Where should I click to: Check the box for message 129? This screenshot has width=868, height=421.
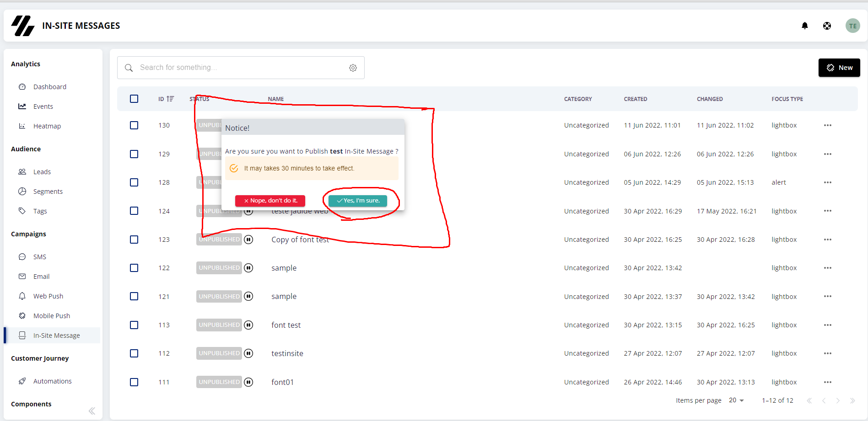coord(134,154)
